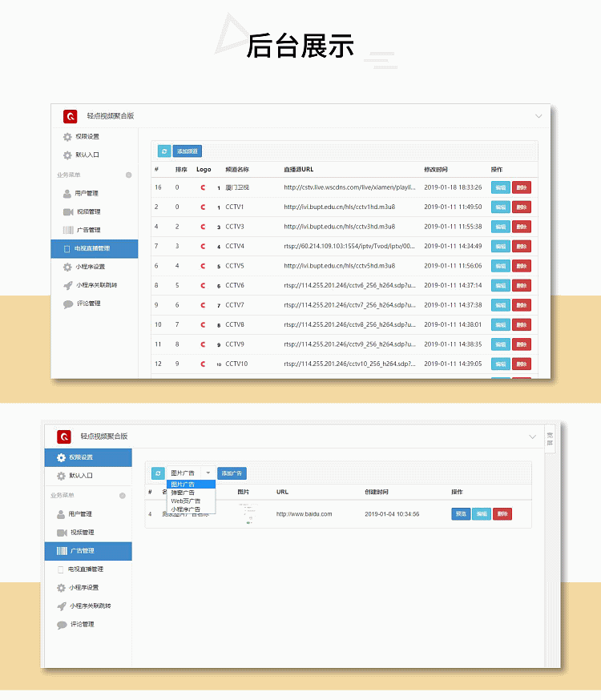
Task: Open 小程序设置 in the ad management window sidebar
Action: tap(88, 588)
